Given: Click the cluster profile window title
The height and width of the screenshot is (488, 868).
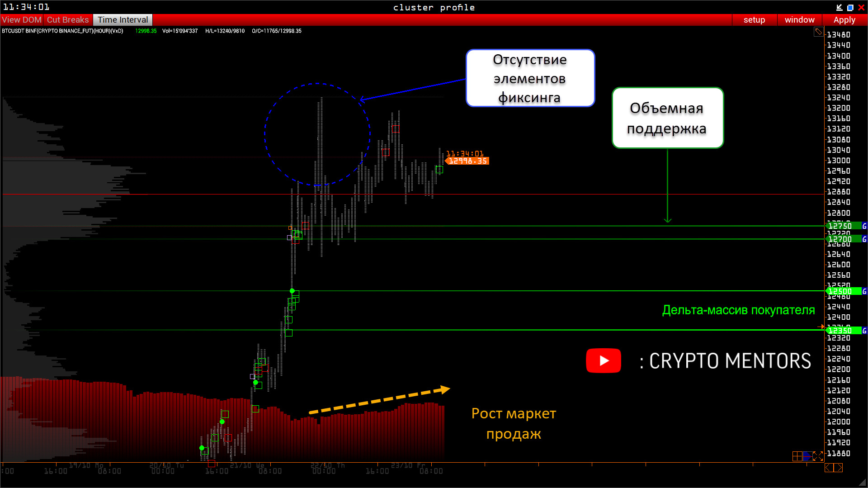Looking at the screenshot, I should click(434, 7).
